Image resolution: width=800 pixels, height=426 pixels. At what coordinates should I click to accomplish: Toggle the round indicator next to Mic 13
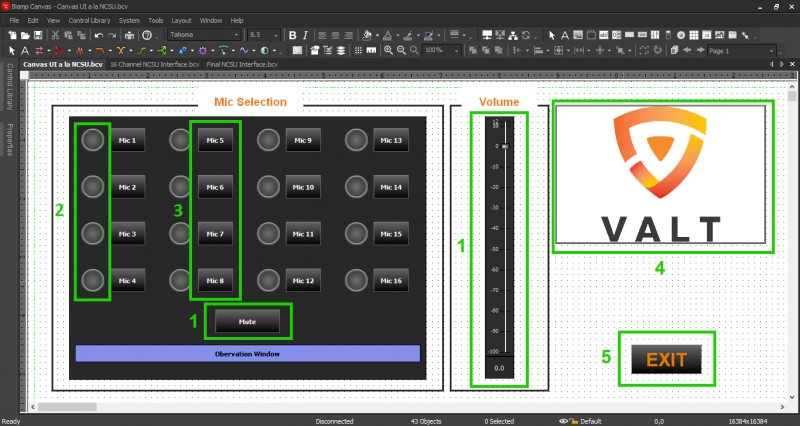click(x=356, y=140)
